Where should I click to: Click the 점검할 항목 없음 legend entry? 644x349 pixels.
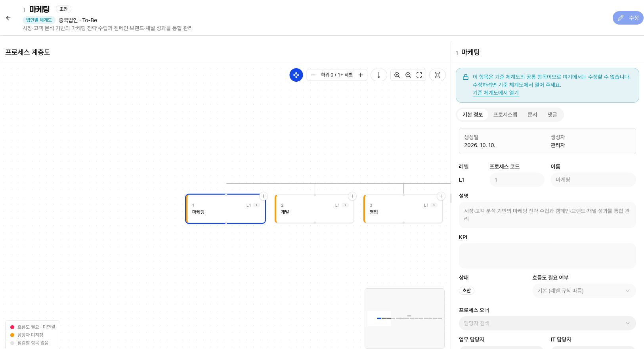click(29, 343)
